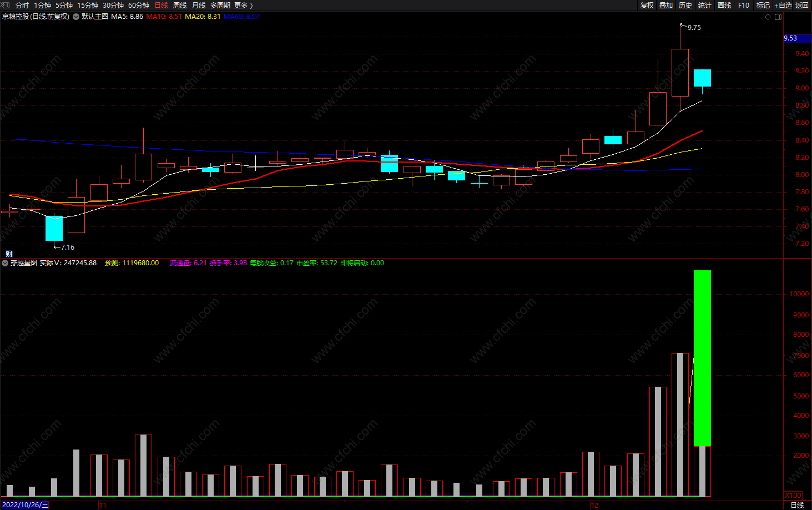This screenshot has height=510, width=812.
Task: Expand the 更多 more periods menu
Action: point(243,6)
